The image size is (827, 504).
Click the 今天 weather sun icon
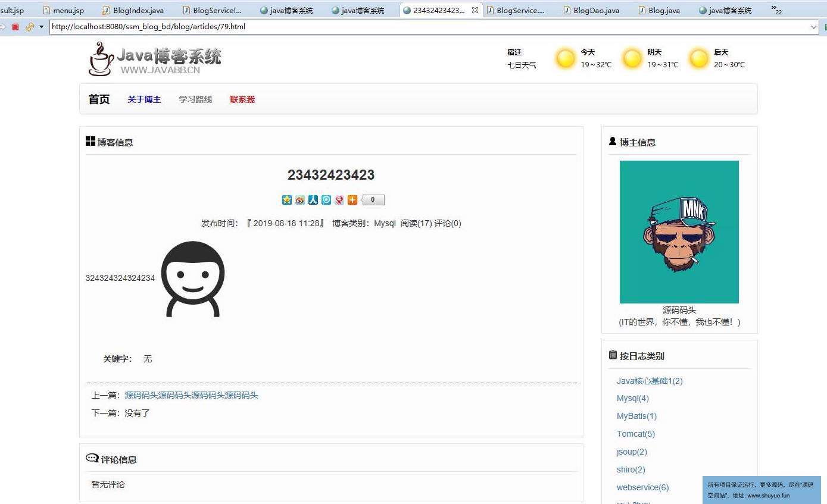(x=565, y=58)
